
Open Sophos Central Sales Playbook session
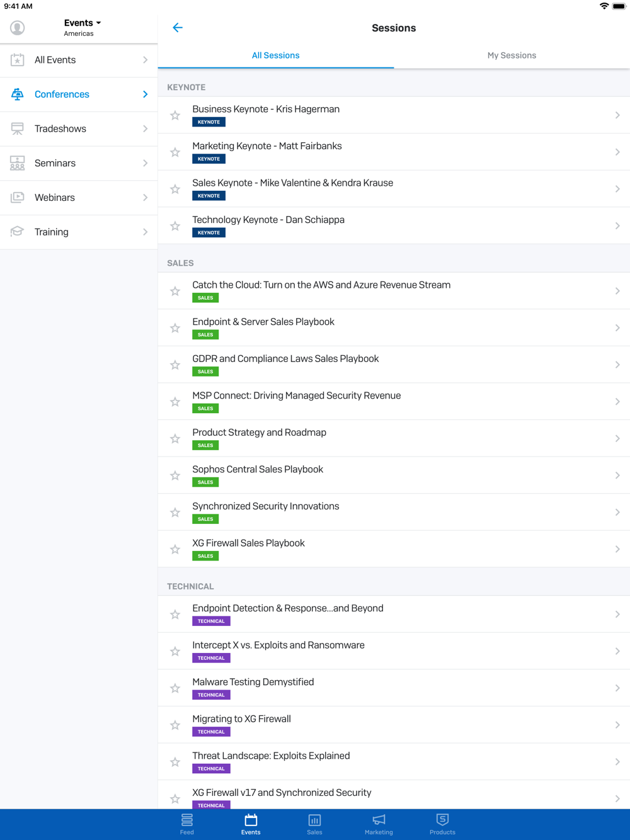coord(394,475)
